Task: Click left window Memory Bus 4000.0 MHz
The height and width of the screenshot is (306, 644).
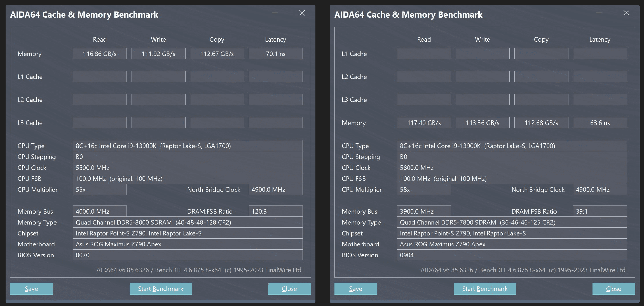Action: pos(100,211)
